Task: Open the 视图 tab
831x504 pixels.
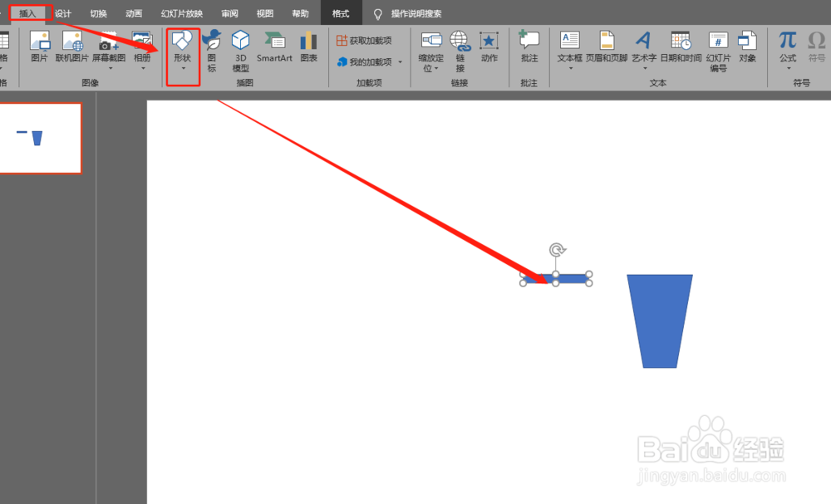Action: [264, 13]
